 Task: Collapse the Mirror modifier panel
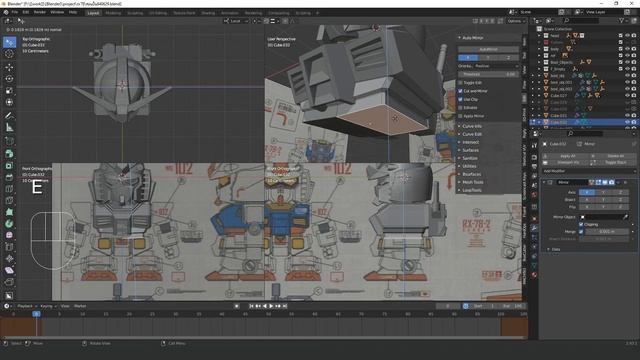544,182
